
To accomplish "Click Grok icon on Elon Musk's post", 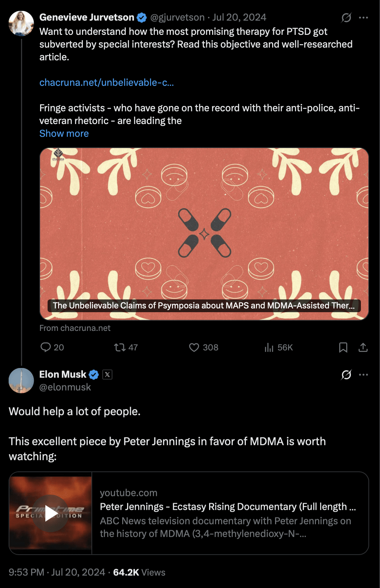I will tap(346, 374).
